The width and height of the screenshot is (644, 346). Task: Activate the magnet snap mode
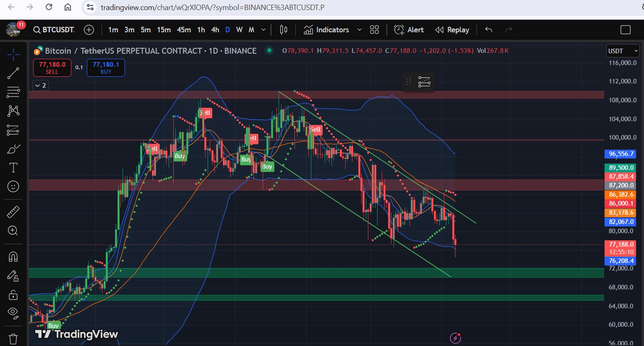[13, 257]
